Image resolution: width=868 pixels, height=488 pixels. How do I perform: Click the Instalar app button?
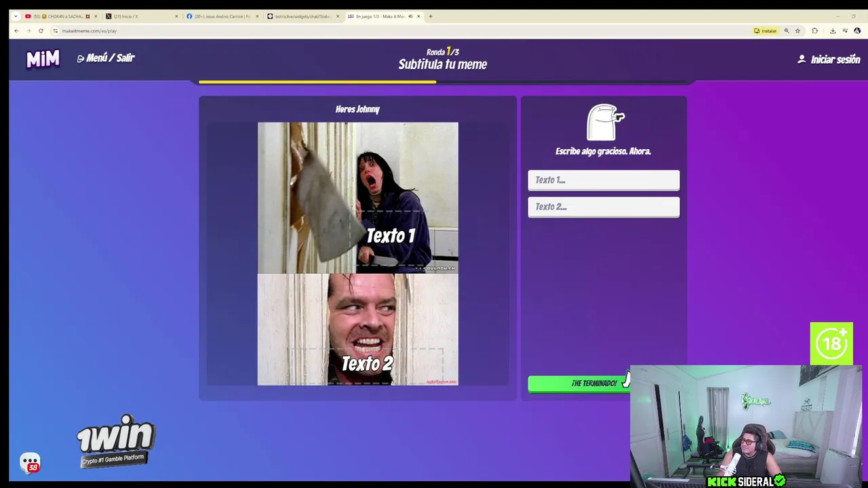click(765, 30)
